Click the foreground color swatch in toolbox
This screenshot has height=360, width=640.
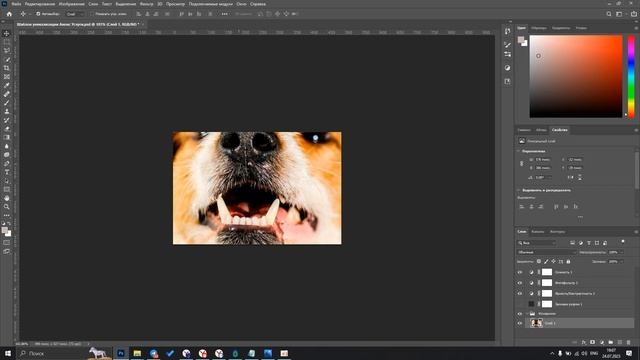click(4, 231)
